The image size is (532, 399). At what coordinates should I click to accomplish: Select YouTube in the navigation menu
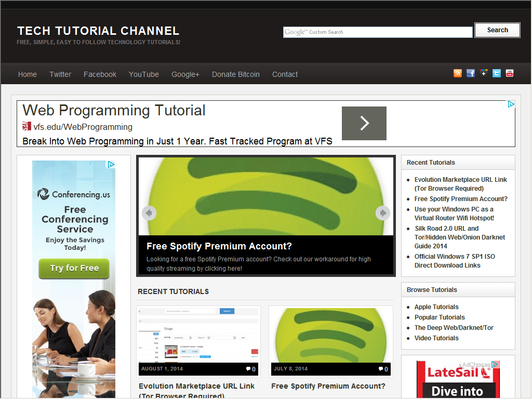coord(144,74)
